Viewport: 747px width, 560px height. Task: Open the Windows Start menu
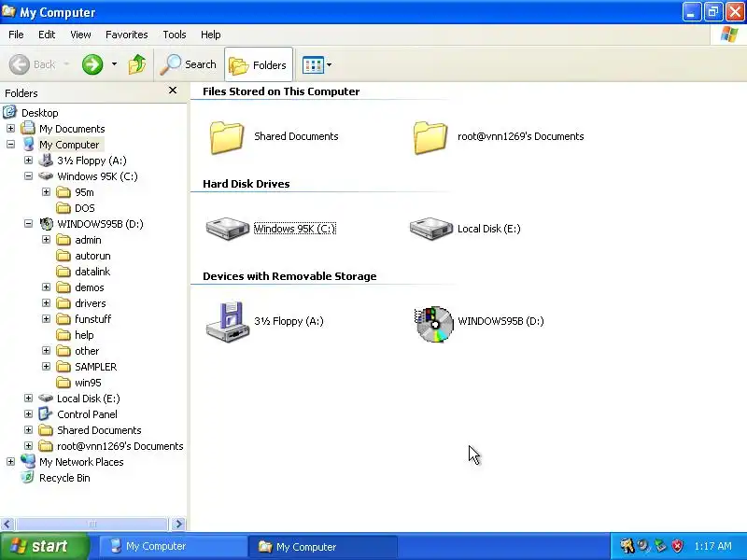(x=44, y=546)
